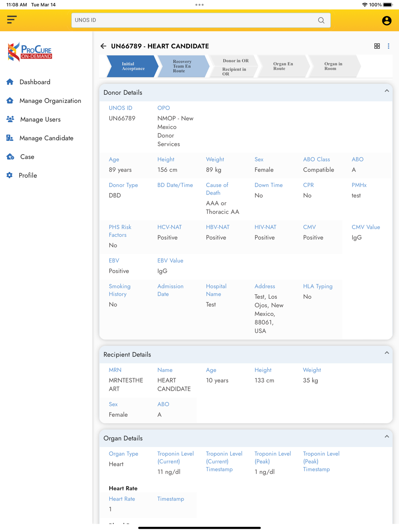Click the recipient weight 35 kg
Image resolution: width=399 pixels, height=532 pixels.
point(310,380)
